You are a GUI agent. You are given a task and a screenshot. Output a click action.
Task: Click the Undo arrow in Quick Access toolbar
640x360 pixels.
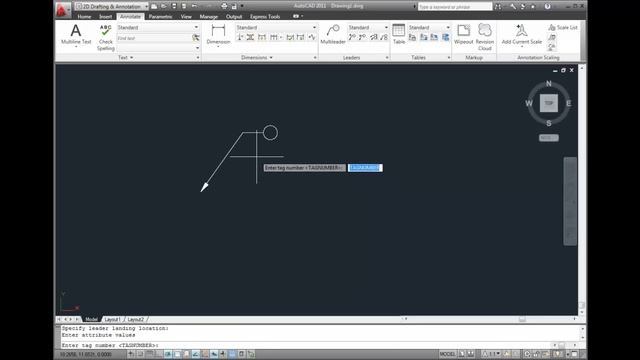pos(195,6)
